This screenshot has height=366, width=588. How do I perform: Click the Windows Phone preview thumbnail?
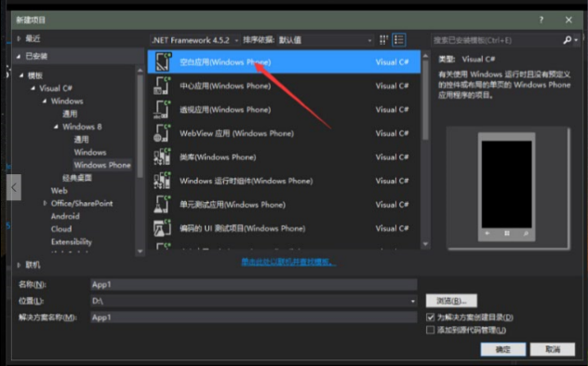tap(507, 187)
